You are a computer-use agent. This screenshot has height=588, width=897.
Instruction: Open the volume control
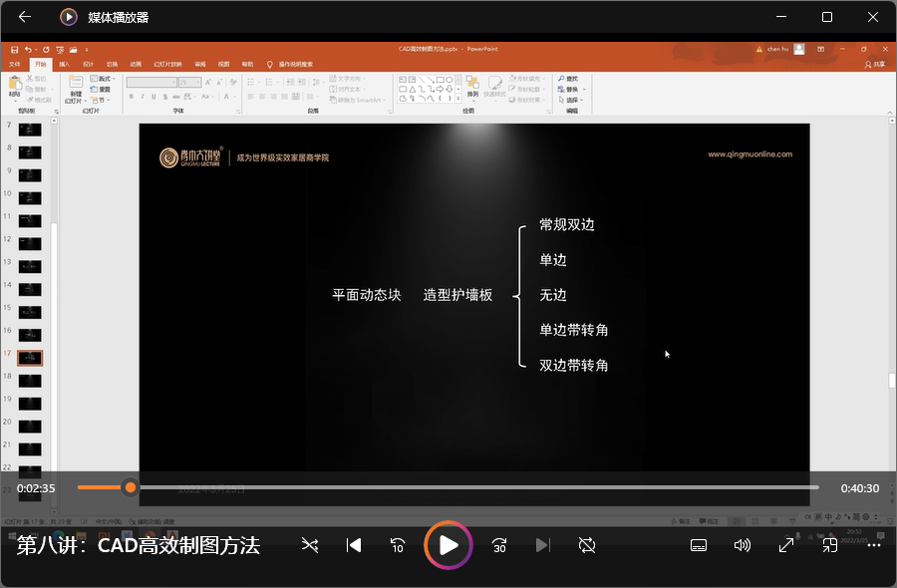tap(742, 545)
